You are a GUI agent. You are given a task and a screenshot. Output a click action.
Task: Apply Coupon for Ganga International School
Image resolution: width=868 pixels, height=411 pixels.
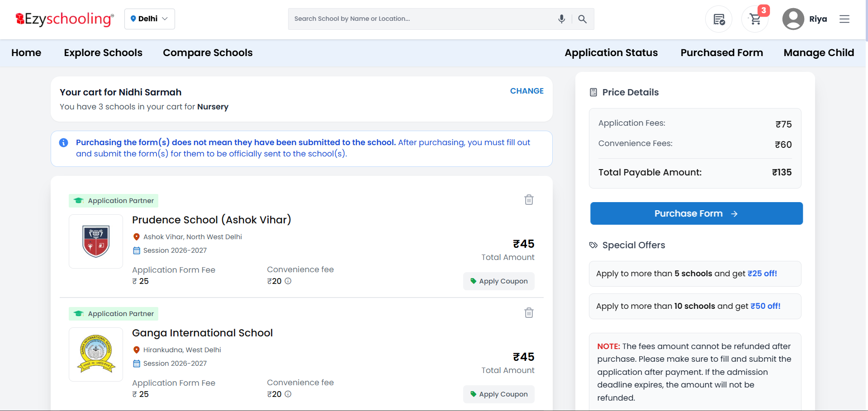pos(498,394)
